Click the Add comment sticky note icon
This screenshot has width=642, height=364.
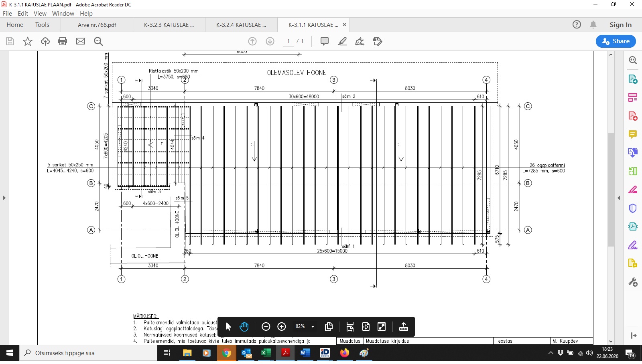(x=325, y=41)
